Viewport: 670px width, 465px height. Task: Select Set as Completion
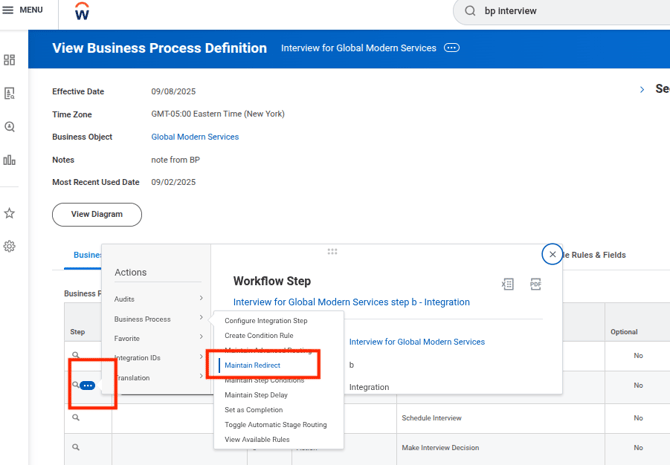(254, 410)
